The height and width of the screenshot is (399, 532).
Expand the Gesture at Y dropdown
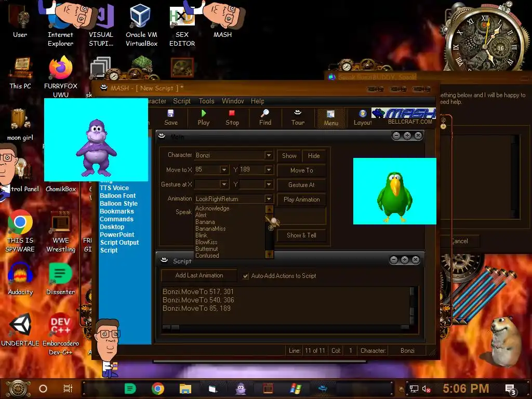click(269, 184)
